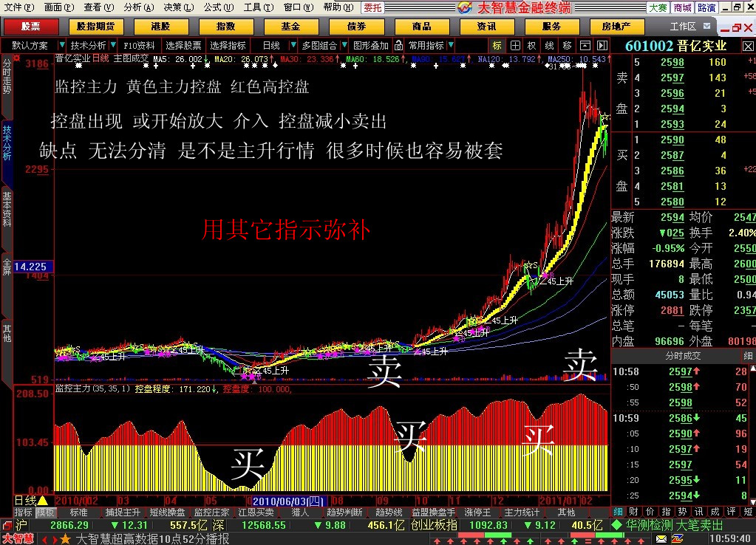Open the 短 short-term tab
The width and height of the screenshot is (756, 545).
748,512
